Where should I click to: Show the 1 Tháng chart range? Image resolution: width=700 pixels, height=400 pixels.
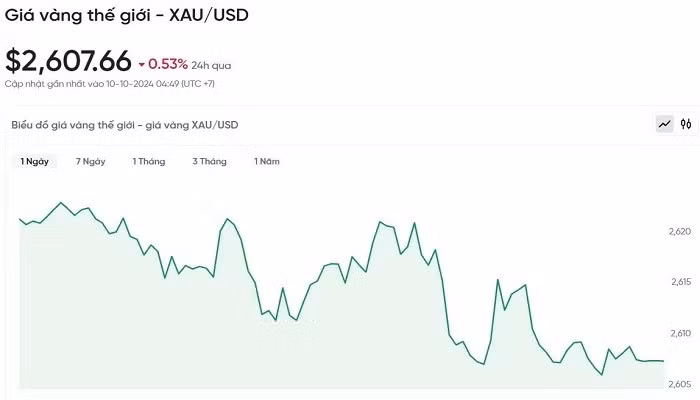(x=149, y=161)
